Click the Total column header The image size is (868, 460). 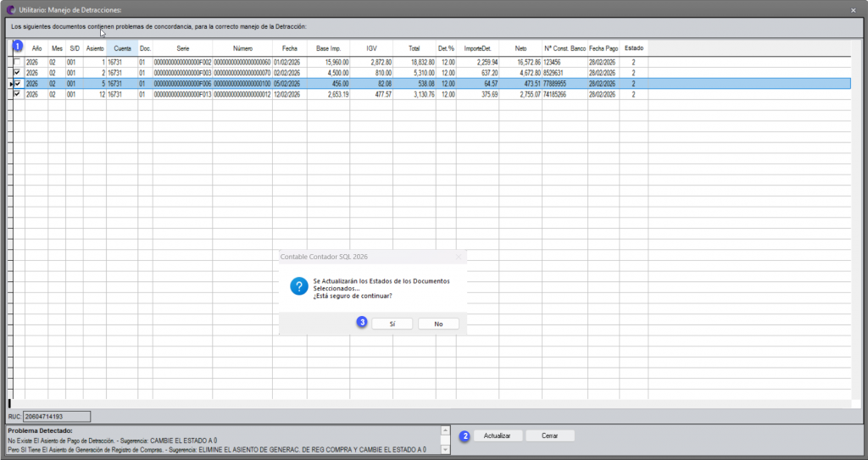(414, 48)
